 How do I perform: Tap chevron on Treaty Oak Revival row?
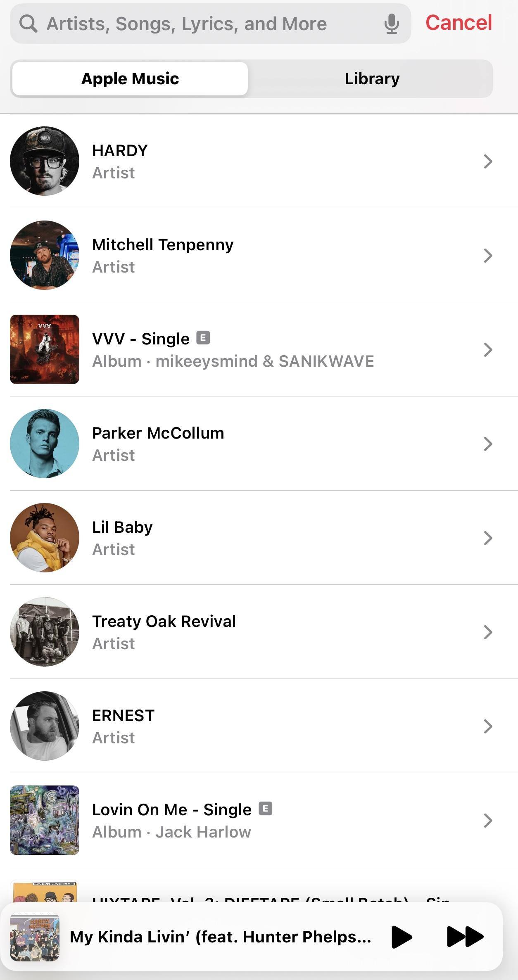point(488,632)
